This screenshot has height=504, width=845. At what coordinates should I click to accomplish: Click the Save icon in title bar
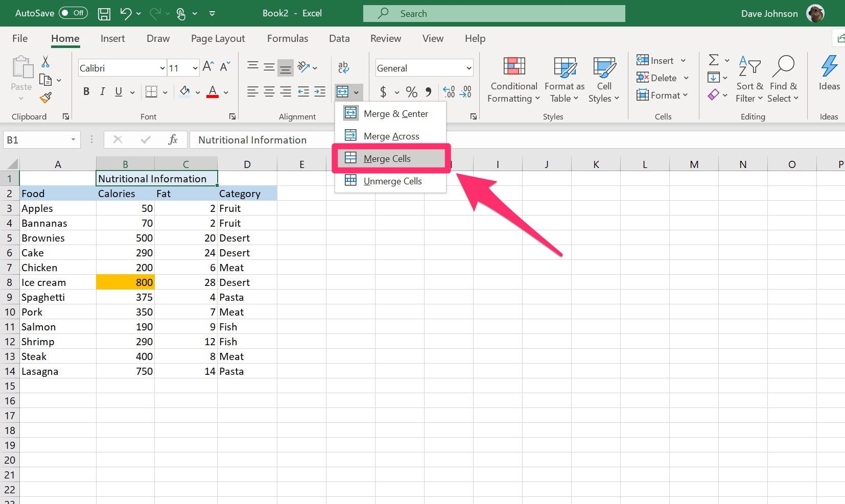[104, 14]
